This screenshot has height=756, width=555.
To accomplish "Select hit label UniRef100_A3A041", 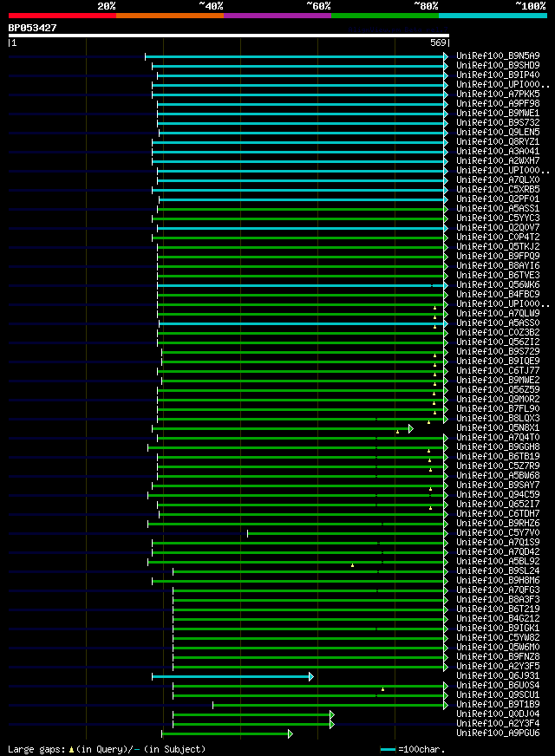I will pos(498,152).
